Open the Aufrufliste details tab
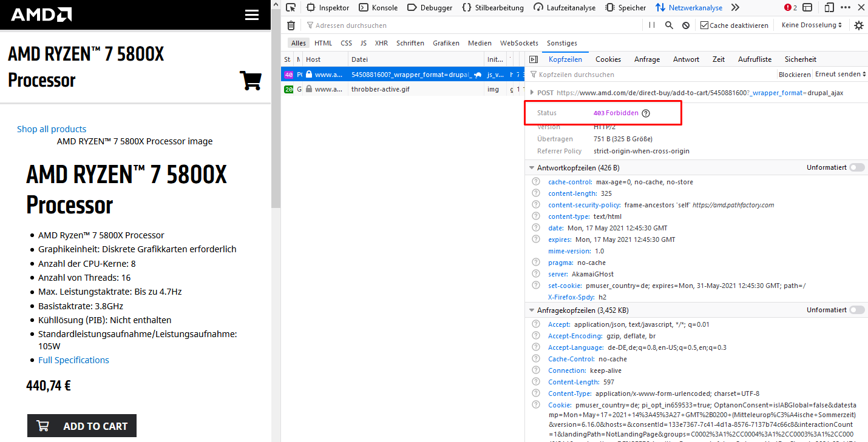This screenshot has width=868, height=442. (x=754, y=59)
